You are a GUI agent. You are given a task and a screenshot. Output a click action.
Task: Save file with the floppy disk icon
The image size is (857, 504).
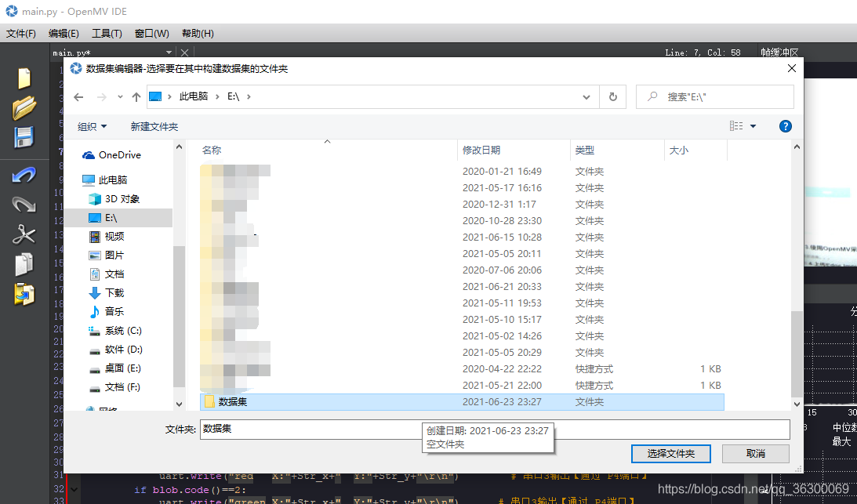click(24, 137)
